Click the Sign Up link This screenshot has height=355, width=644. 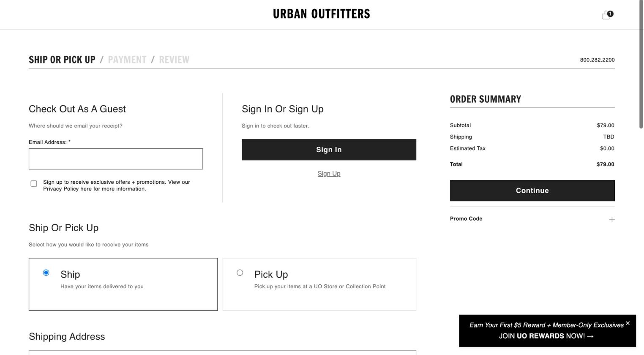(329, 174)
